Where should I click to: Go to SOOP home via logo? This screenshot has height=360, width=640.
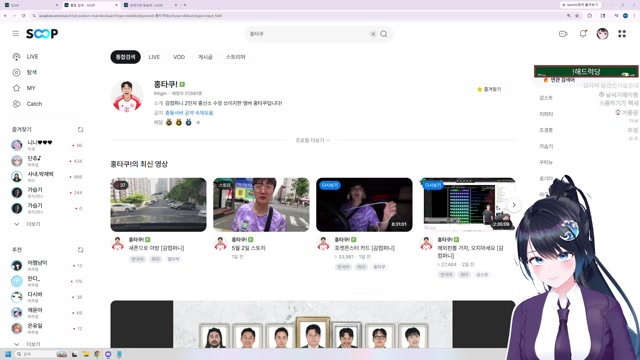42,33
